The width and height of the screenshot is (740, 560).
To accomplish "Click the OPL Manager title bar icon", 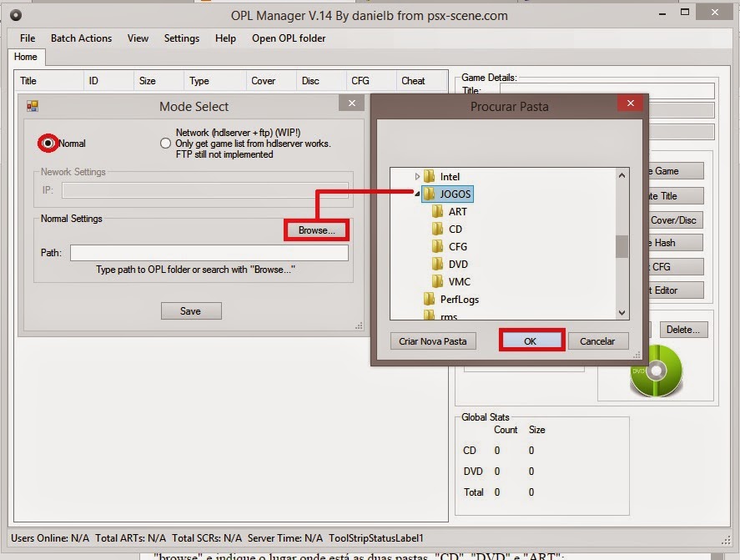I will pyautogui.click(x=13, y=14).
